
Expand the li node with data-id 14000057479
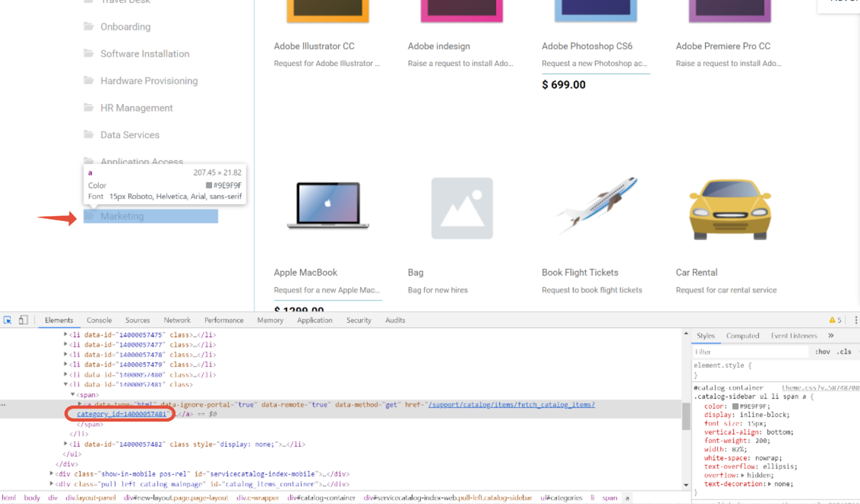(x=66, y=364)
